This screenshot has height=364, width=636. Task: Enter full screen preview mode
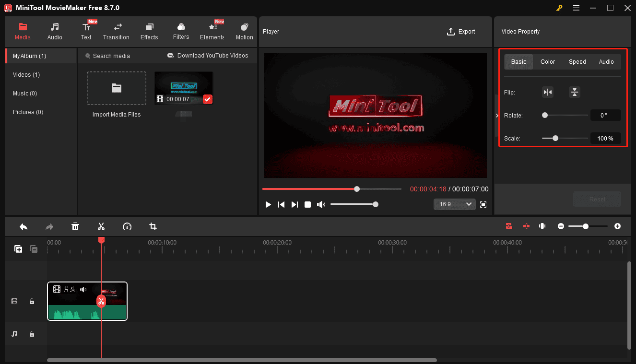coord(483,204)
